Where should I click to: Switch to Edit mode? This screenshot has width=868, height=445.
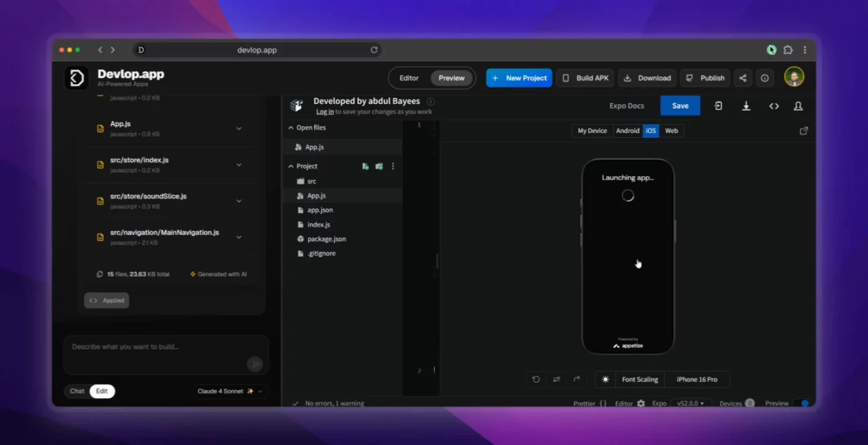coord(102,391)
